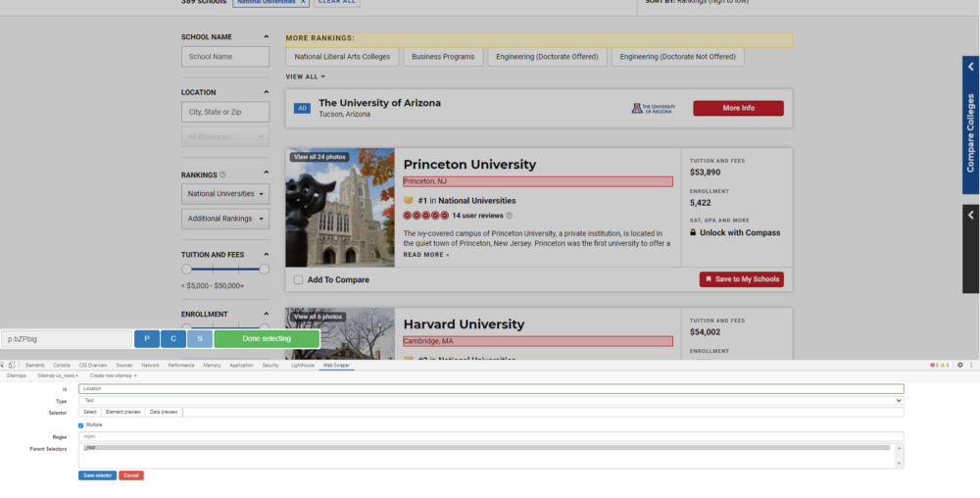The width and height of the screenshot is (980, 498).
Task: Open Sitemap us_news dropdown menu
Action: (x=58, y=375)
